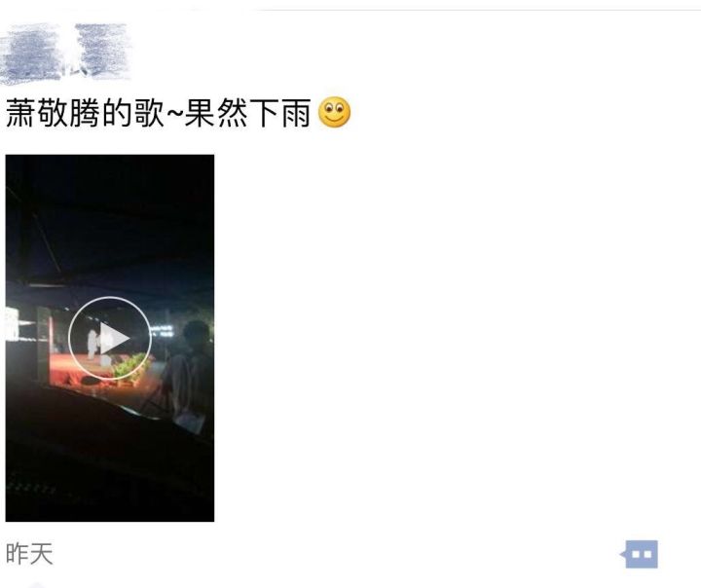Click the smiley face emoji in the caption
This screenshot has height=588, width=701.
click(334, 112)
